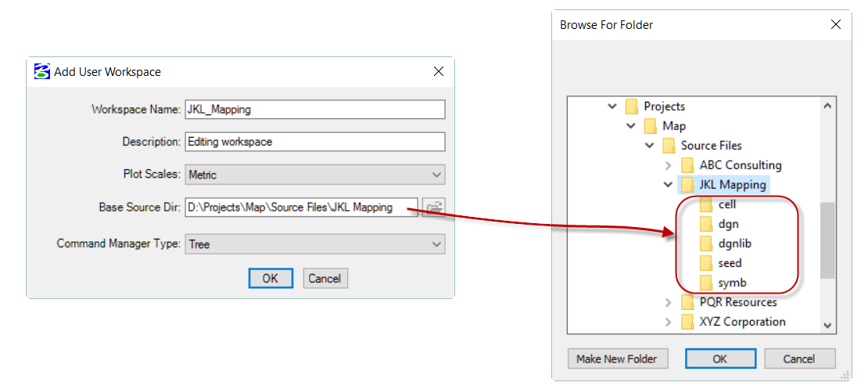868x386 pixels.
Task: Select the XYZ Corporation folder label
Action: pos(742,322)
